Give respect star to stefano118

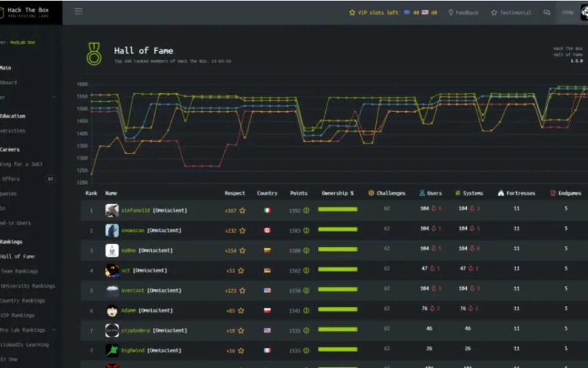point(243,210)
